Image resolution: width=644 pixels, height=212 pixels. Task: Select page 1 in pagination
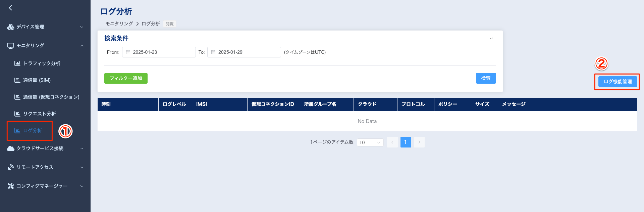(x=406, y=142)
